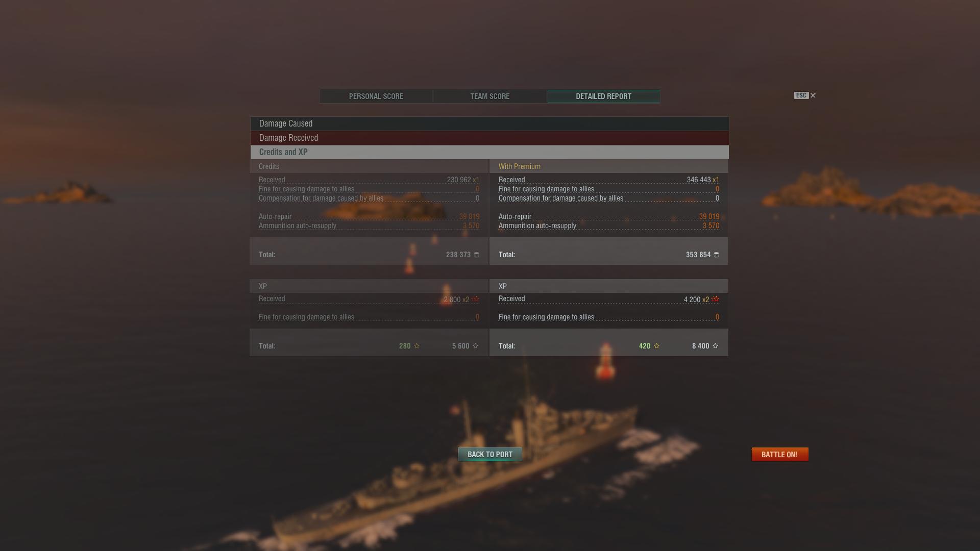Click the Back to Port button
Image resolution: width=980 pixels, height=551 pixels.
tap(490, 455)
